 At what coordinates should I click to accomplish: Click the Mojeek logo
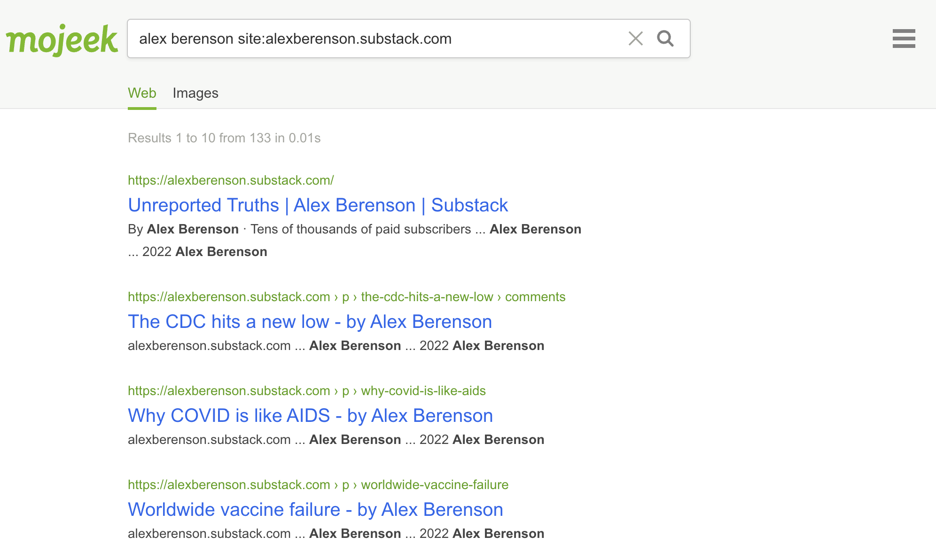pyautogui.click(x=62, y=40)
